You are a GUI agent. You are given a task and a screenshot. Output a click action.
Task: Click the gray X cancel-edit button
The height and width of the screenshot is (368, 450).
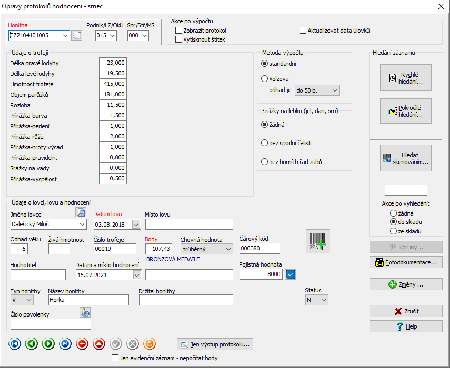[133, 344]
